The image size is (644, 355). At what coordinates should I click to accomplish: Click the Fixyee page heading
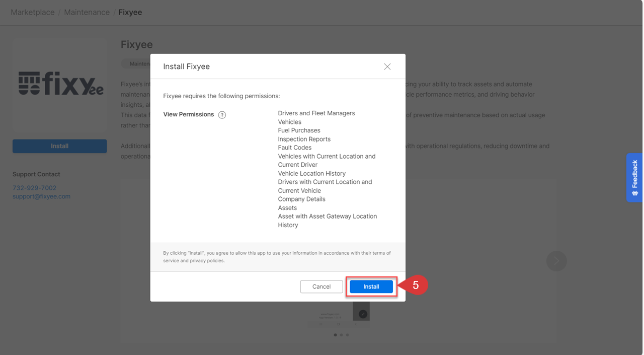[136, 44]
